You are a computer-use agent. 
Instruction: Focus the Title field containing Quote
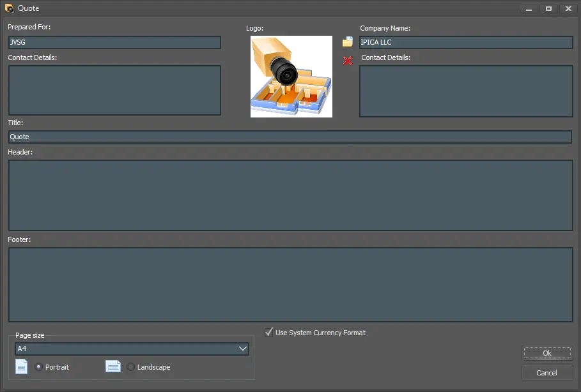[290, 137]
